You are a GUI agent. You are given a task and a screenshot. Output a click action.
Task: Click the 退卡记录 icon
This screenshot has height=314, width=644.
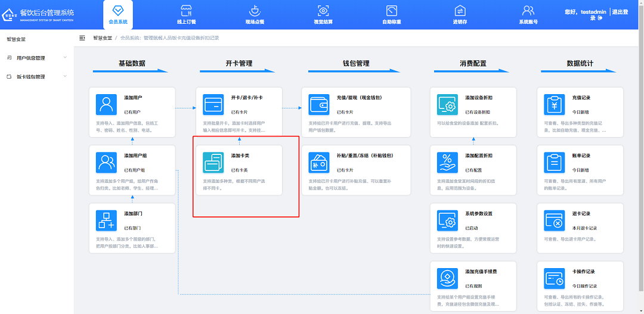[555, 220]
